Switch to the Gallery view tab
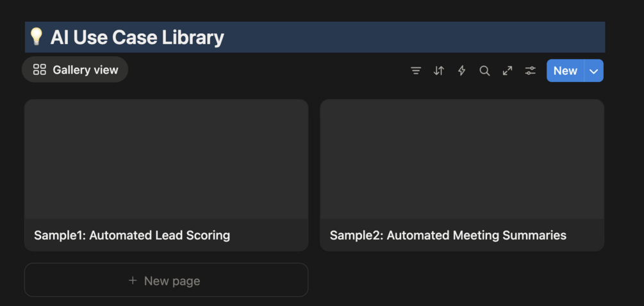The image size is (644, 306). tap(85, 70)
